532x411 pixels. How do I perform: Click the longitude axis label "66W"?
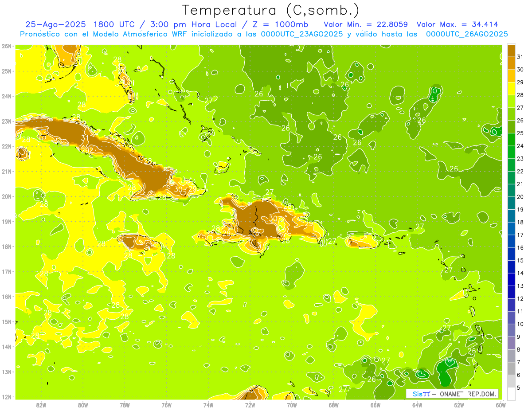376,405
